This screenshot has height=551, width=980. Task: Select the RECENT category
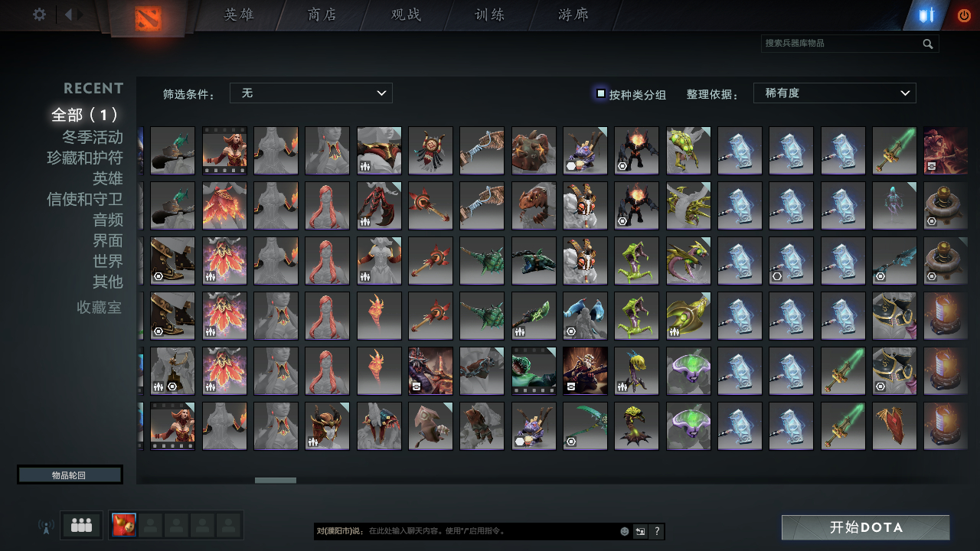[93, 88]
